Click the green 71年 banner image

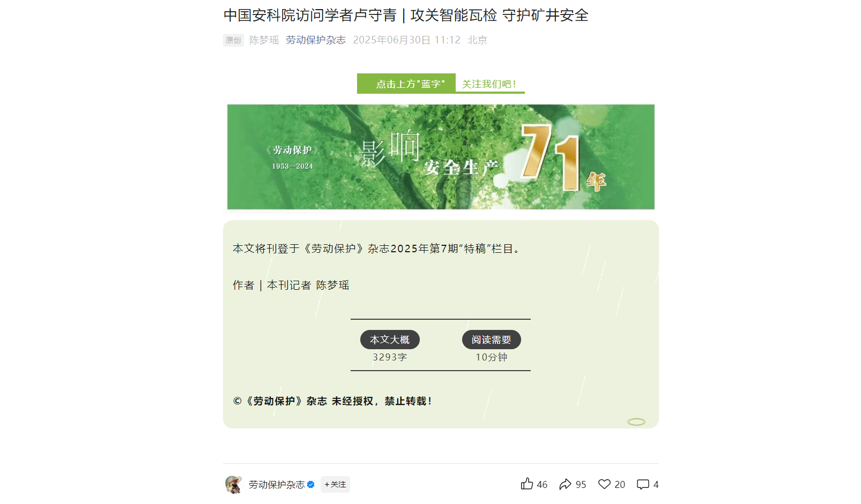tap(441, 157)
